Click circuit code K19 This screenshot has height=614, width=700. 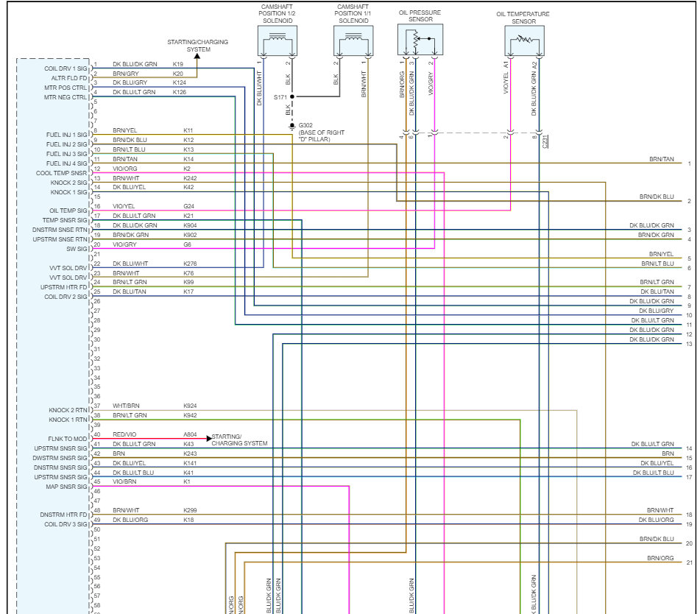(x=177, y=64)
